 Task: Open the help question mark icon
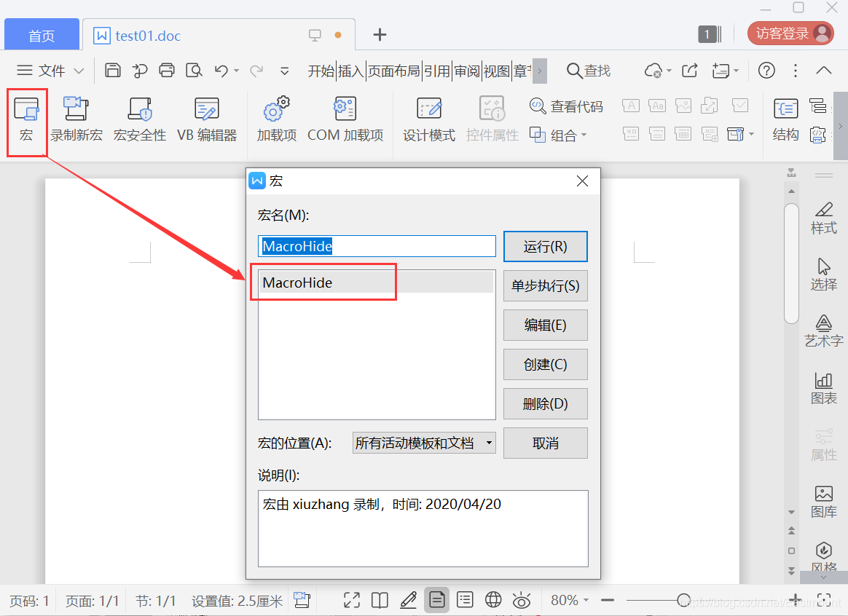point(766,70)
